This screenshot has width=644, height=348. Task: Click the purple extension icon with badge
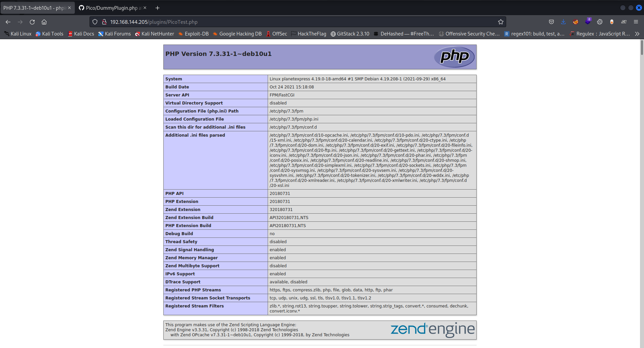tap(588, 21)
